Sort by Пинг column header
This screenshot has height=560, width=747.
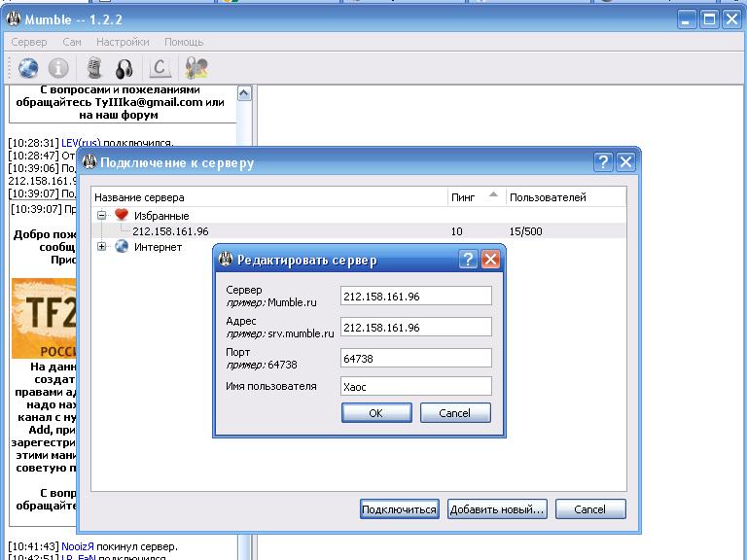pyautogui.click(x=476, y=197)
